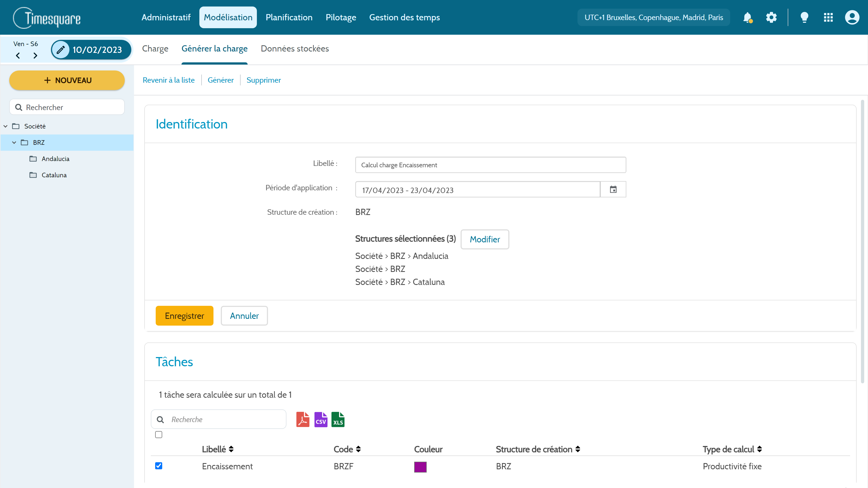Click the NOUVEAU button

67,81
